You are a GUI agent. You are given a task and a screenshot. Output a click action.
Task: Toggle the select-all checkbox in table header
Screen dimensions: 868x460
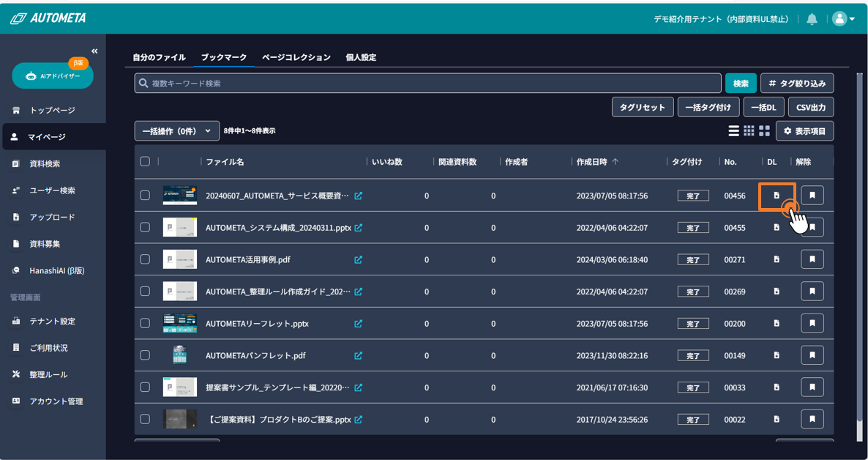(x=145, y=161)
